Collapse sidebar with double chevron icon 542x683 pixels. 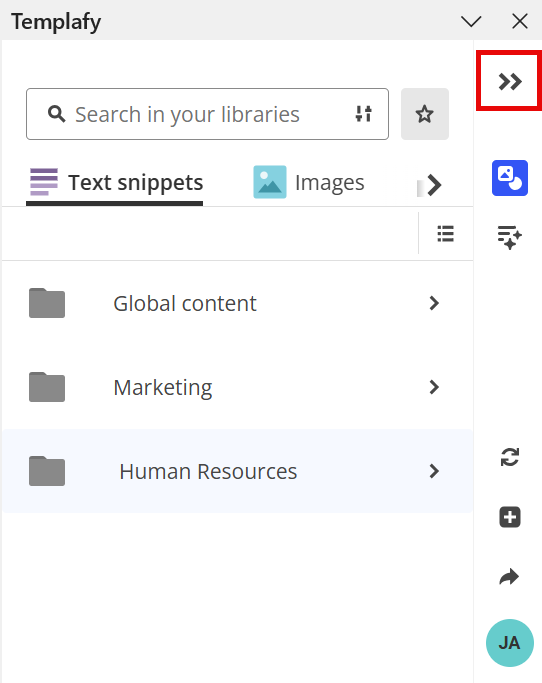click(x=509, y=81)
